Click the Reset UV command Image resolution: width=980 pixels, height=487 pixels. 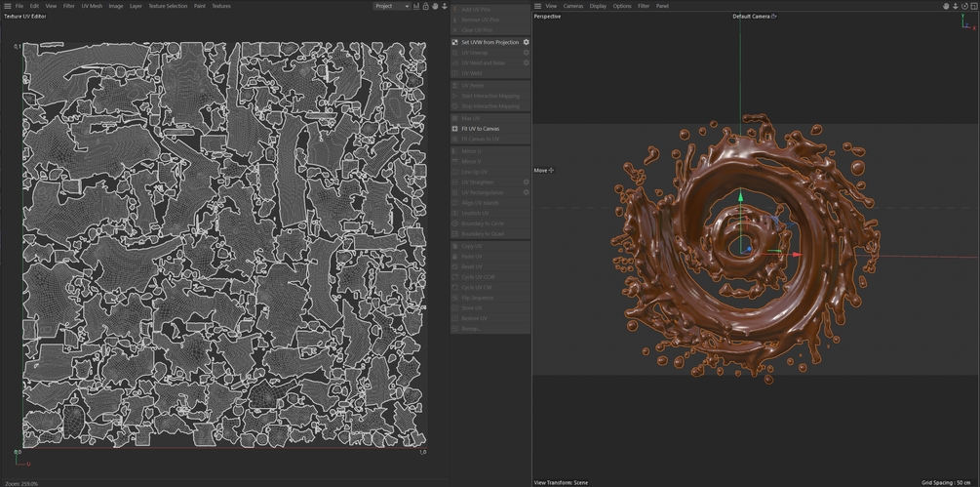[x=490, y=266]
